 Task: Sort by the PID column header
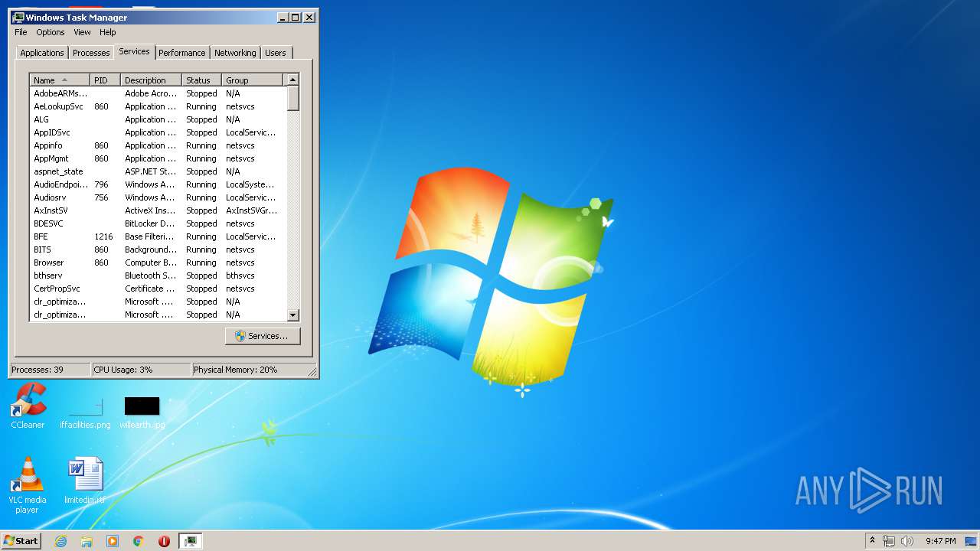pos(106,80)
